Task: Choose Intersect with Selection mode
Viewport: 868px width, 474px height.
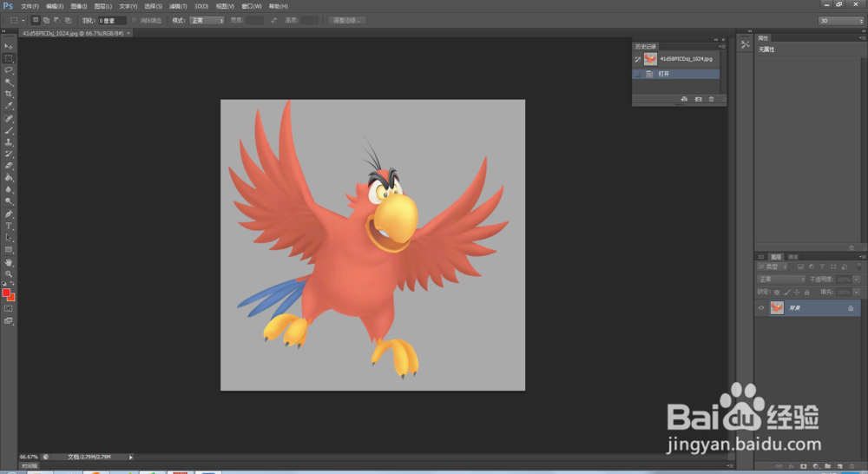Action: tap(68, 20)
